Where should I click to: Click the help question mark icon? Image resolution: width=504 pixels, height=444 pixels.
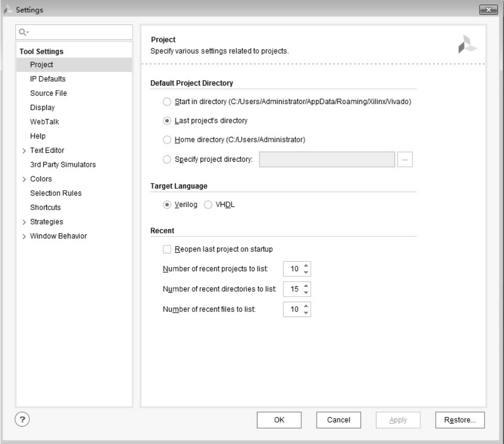click(22, 420)
